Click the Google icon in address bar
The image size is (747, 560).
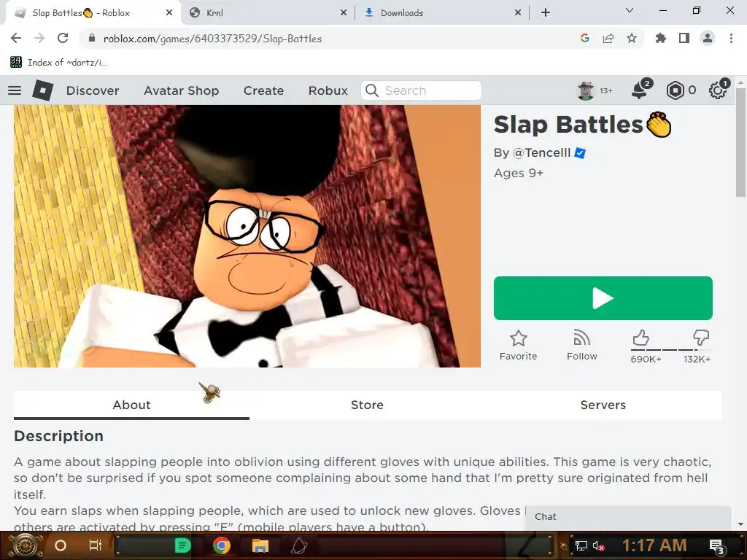(585, 38)
